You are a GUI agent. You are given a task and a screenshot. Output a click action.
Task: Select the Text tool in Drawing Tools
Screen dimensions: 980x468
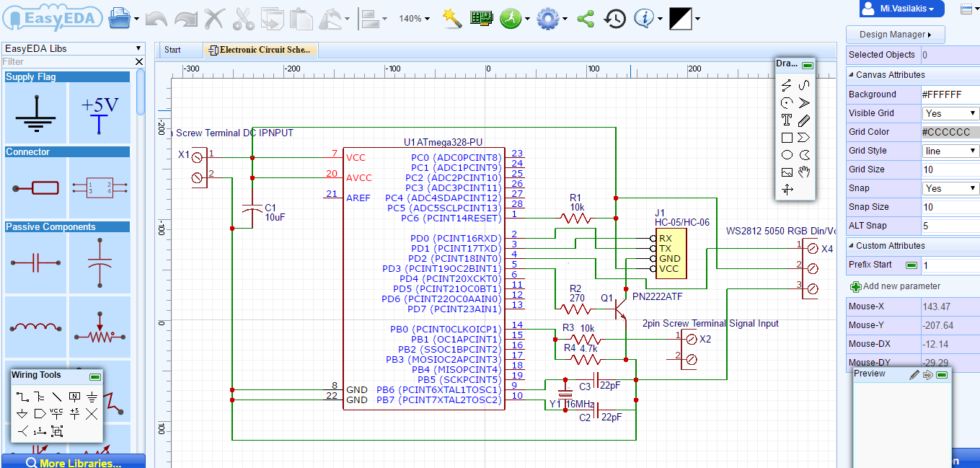tap(787, 120)
